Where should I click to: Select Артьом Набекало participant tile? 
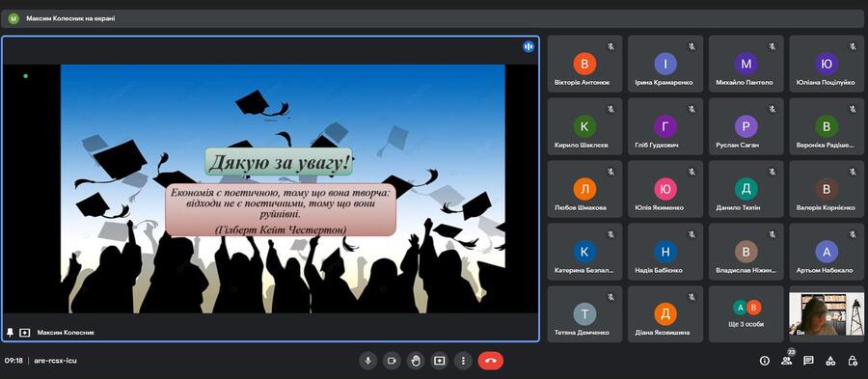[827, 252]
